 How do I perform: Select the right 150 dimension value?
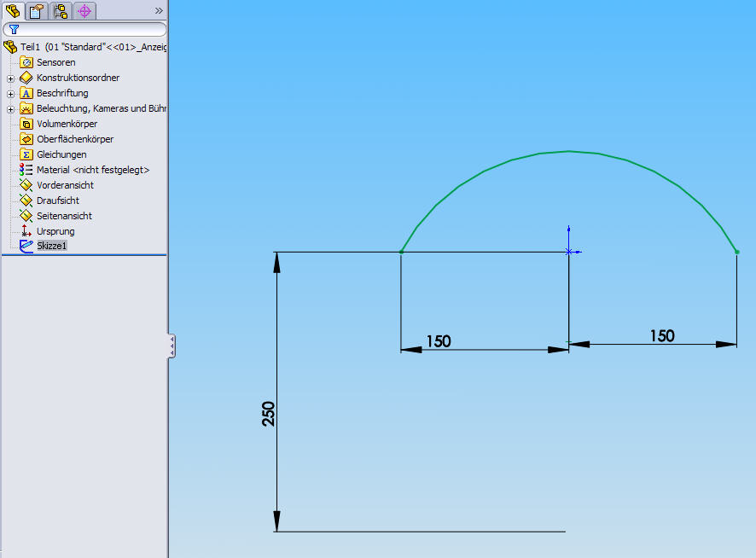pyautogui.click(x=662, y=335)
